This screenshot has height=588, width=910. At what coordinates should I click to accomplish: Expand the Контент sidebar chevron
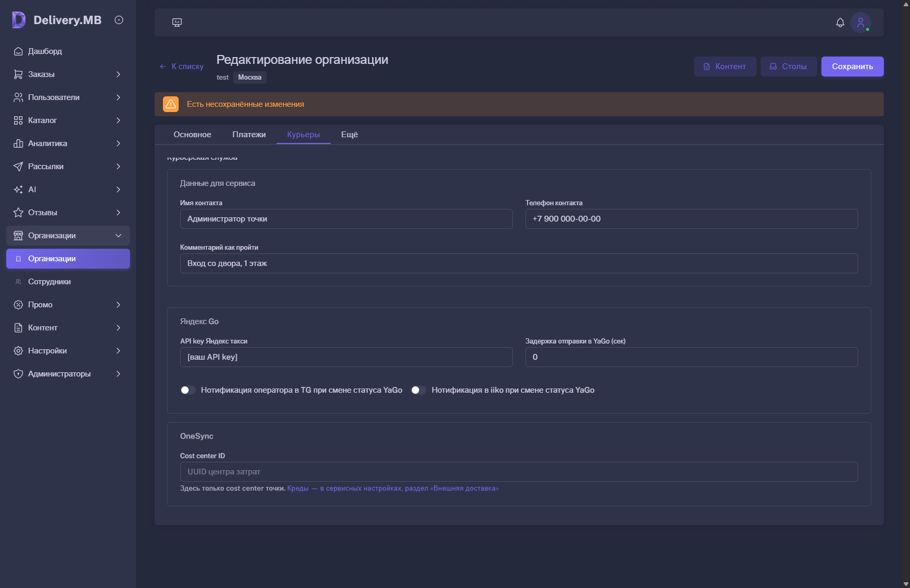[x=118, y=328]
